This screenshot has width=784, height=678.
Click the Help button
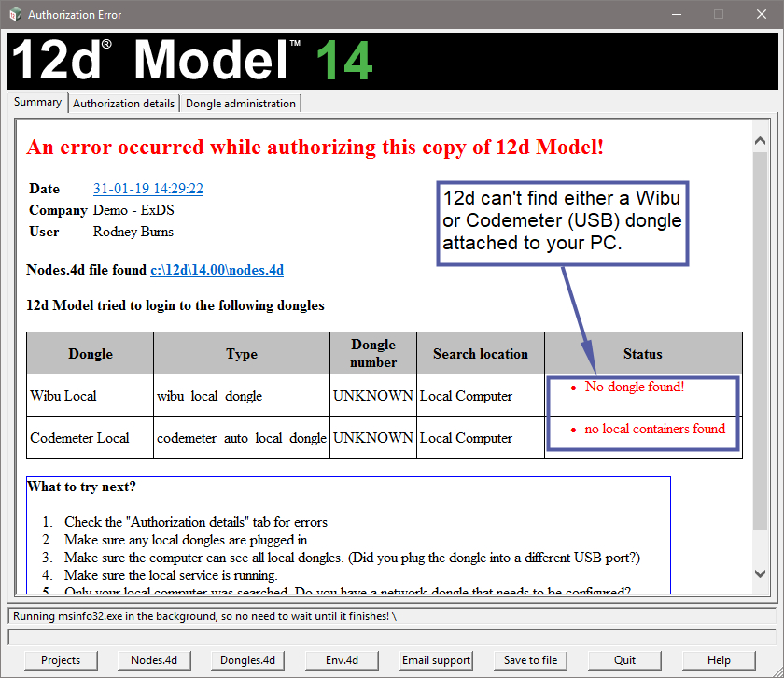tap(719, 660)
